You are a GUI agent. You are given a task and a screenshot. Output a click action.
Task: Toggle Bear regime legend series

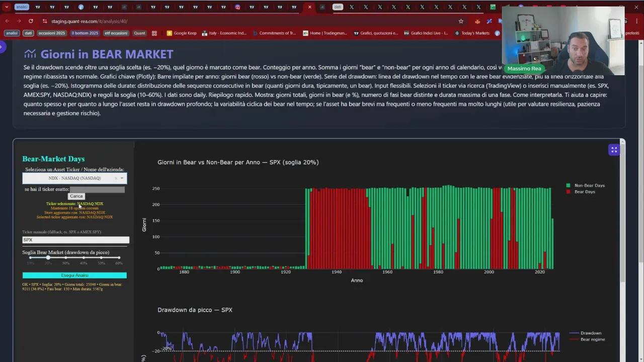pos(587,339)
